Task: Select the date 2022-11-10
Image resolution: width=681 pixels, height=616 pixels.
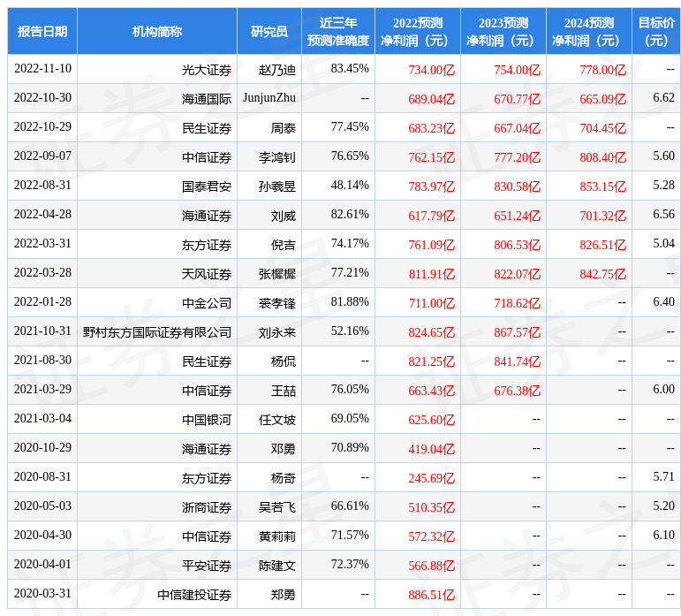Action: tap(42, 69)
